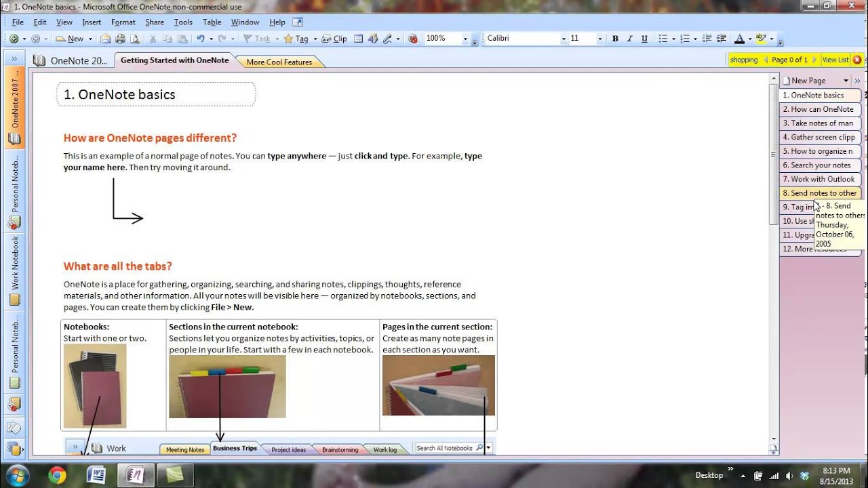
Task: Open the Table menu
Action: [x=212, y=22]
